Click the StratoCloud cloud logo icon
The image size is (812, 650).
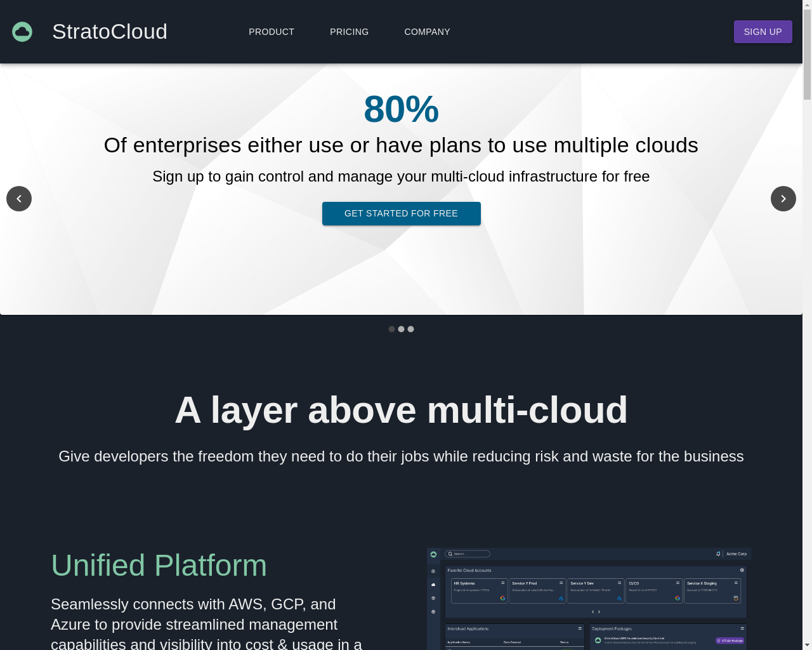(22, 32)
